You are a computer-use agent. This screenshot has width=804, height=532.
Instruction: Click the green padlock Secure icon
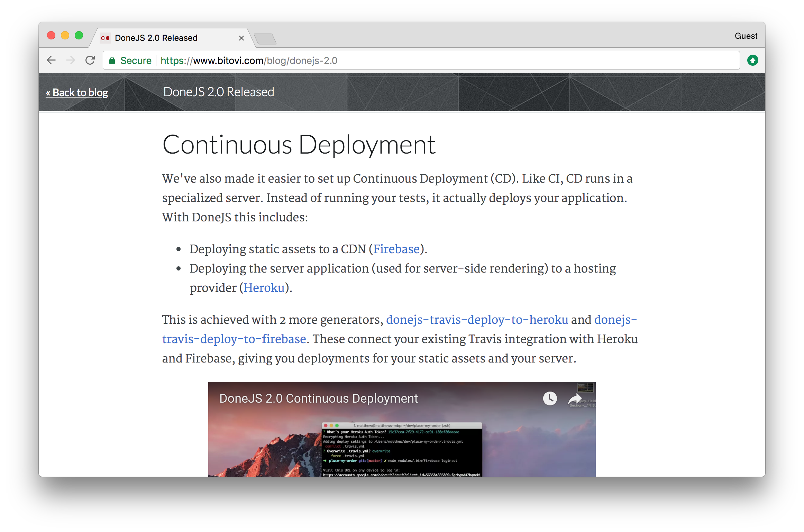(x=112, y=61)
